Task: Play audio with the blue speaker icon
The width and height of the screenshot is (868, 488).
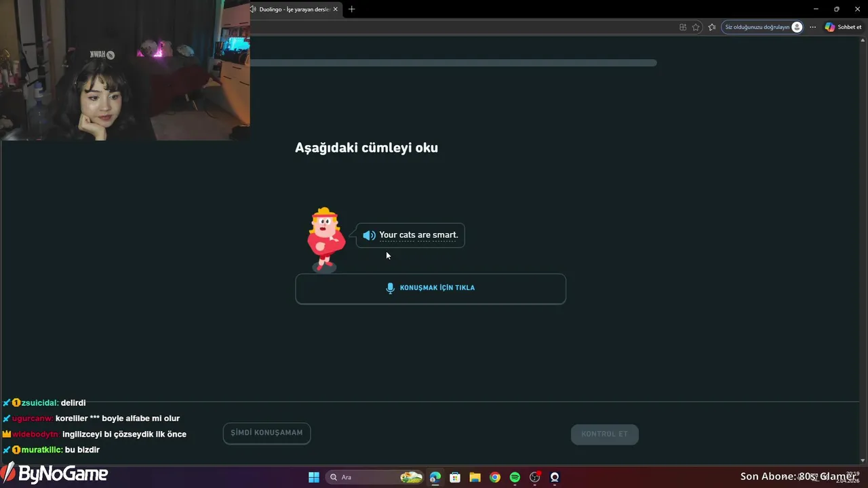Action: [369, 235]
